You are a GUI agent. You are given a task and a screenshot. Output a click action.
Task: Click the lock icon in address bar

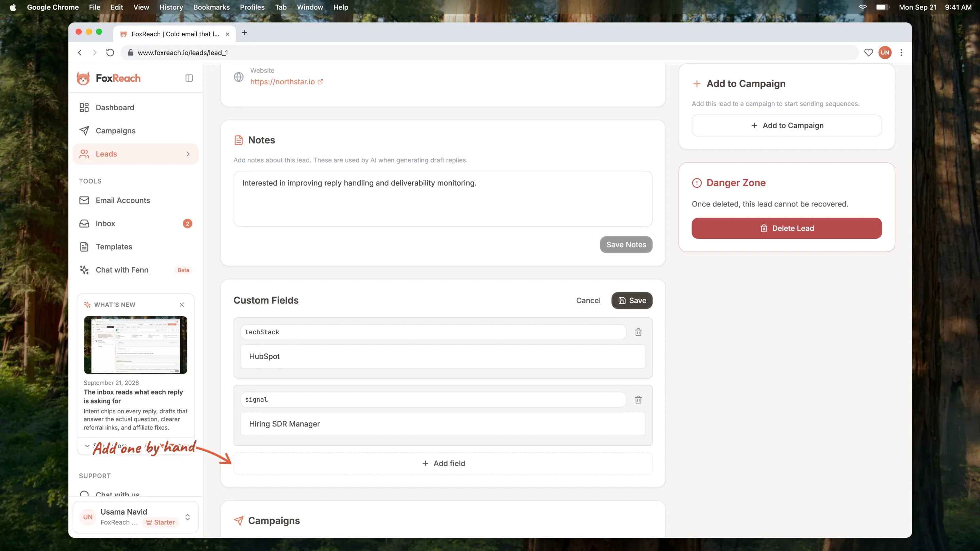tap(130, 53)
